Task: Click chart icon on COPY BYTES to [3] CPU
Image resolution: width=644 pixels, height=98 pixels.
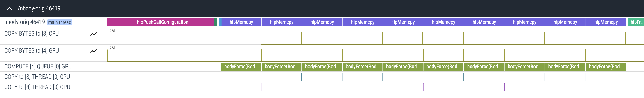Action: click(94, 34)
